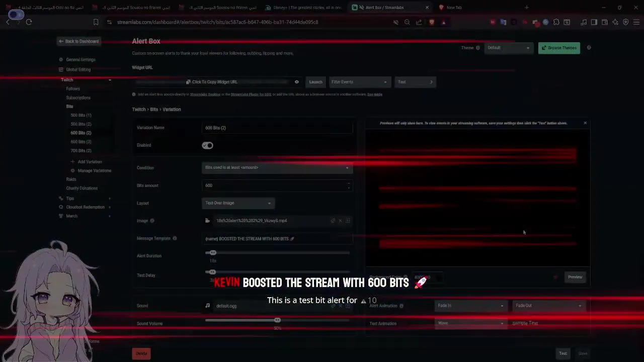
Task: Click Back to Dashboard button
Action: (x=78, y=41)
